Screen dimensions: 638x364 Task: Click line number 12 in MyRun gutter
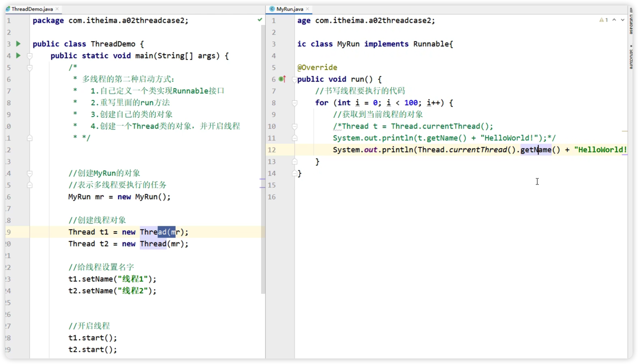tap(272, 150)
